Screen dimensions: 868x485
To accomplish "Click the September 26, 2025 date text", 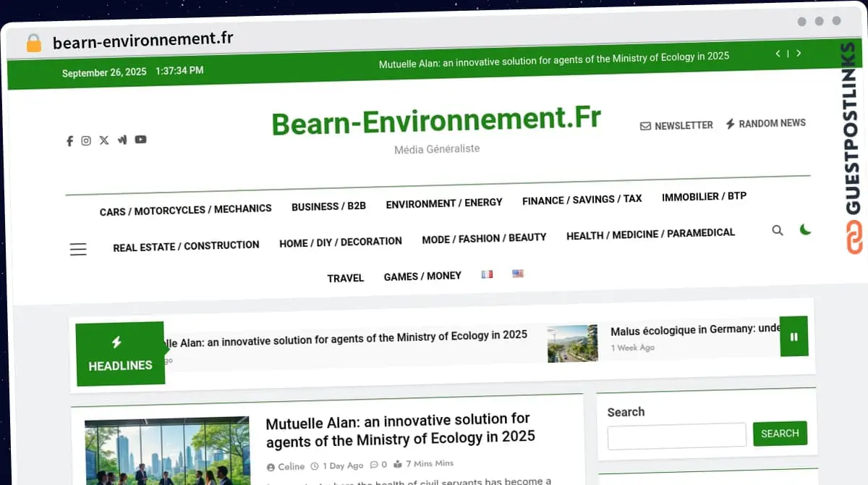I will (104, 72).
